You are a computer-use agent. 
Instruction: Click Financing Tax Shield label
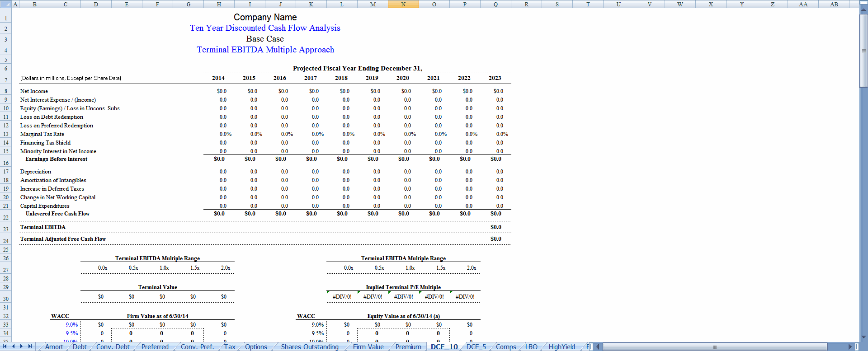point(45,143)
